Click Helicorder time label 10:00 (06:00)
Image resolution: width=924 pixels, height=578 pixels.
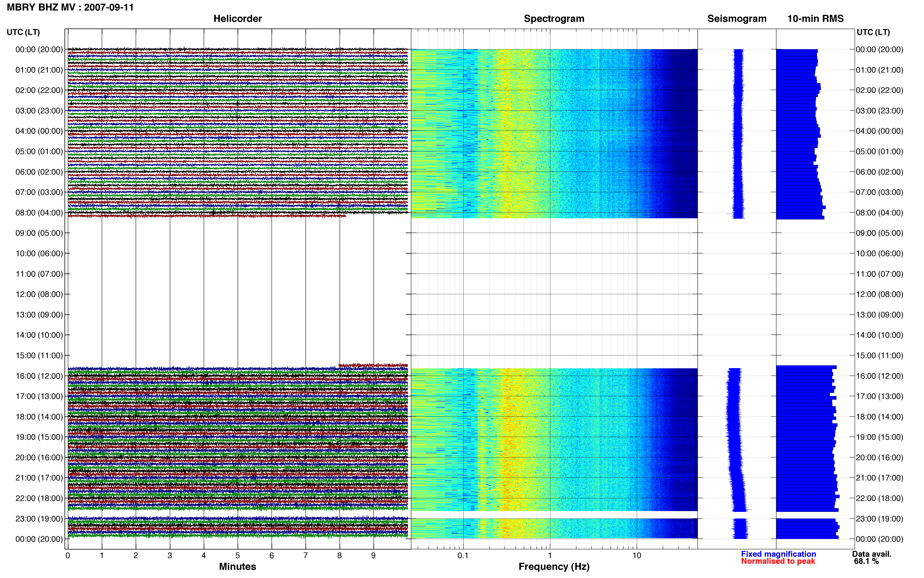point(39,253)
